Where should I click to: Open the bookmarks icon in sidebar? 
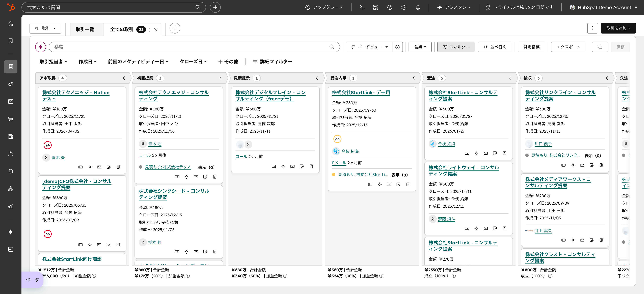point(11,41)
